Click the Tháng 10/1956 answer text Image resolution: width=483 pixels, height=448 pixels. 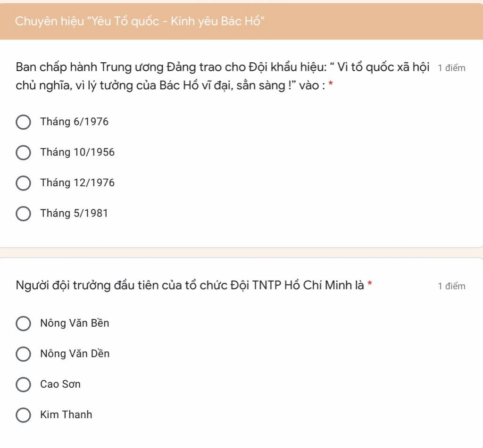tap(77, 152)
